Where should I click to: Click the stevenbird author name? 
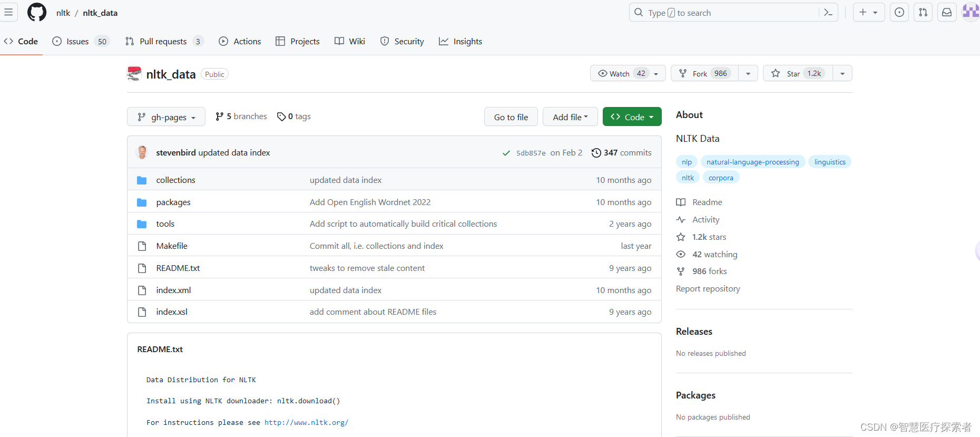(x=176, y=153)
